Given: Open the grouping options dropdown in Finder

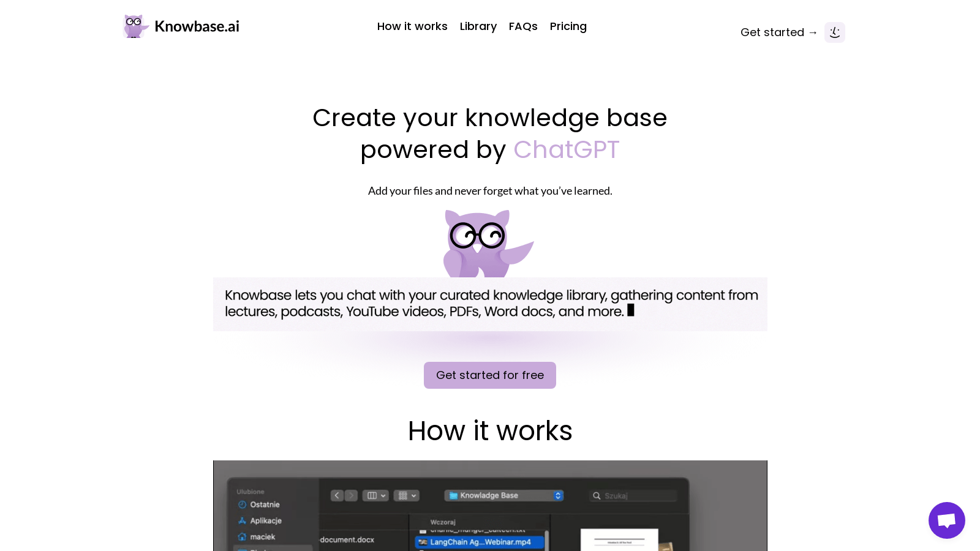Looking at the screenshot, I should pos(407,495).
